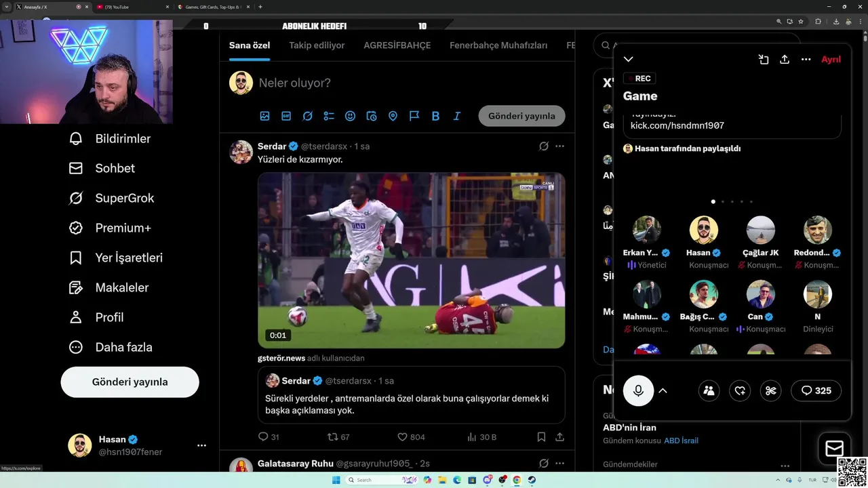
Task: Open the messages drawer envelope
Action: 834,448
